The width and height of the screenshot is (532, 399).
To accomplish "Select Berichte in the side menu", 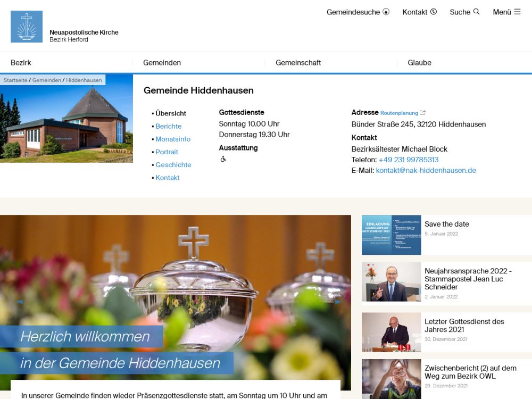I will coord(168,126).
